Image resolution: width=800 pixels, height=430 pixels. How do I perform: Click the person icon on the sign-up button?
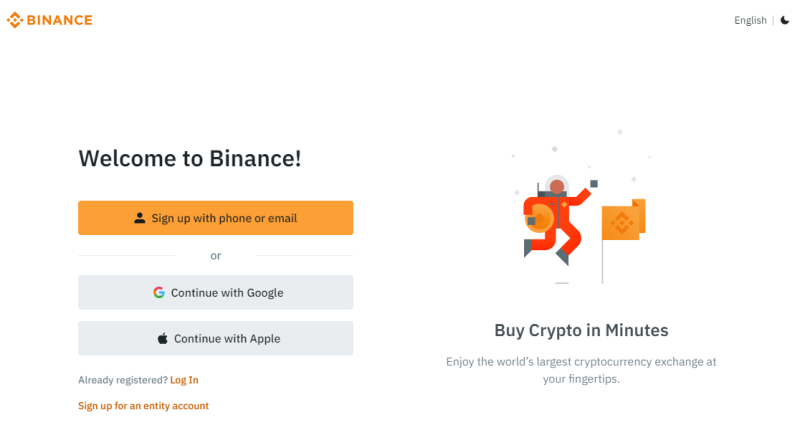139,218
